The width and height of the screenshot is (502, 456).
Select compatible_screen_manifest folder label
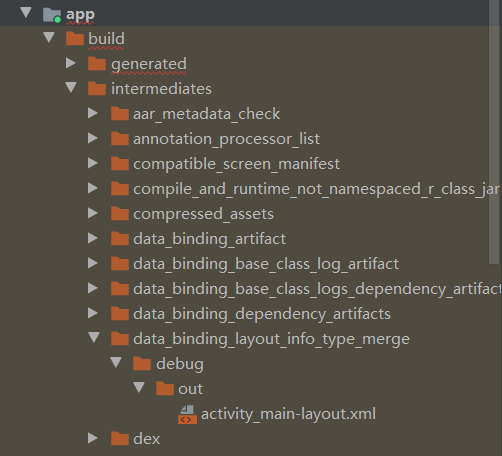pos(236,164)
